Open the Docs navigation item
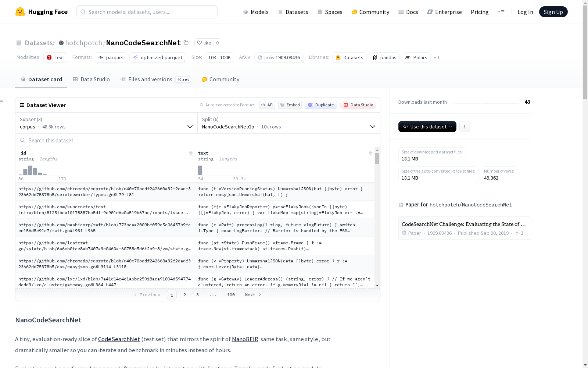 408,12
